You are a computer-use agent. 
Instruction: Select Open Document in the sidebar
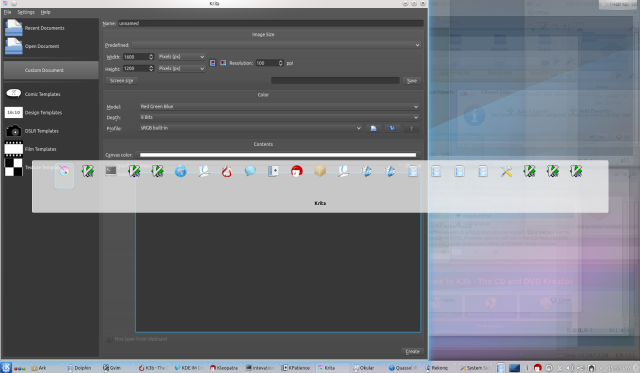tap(51, 46)
